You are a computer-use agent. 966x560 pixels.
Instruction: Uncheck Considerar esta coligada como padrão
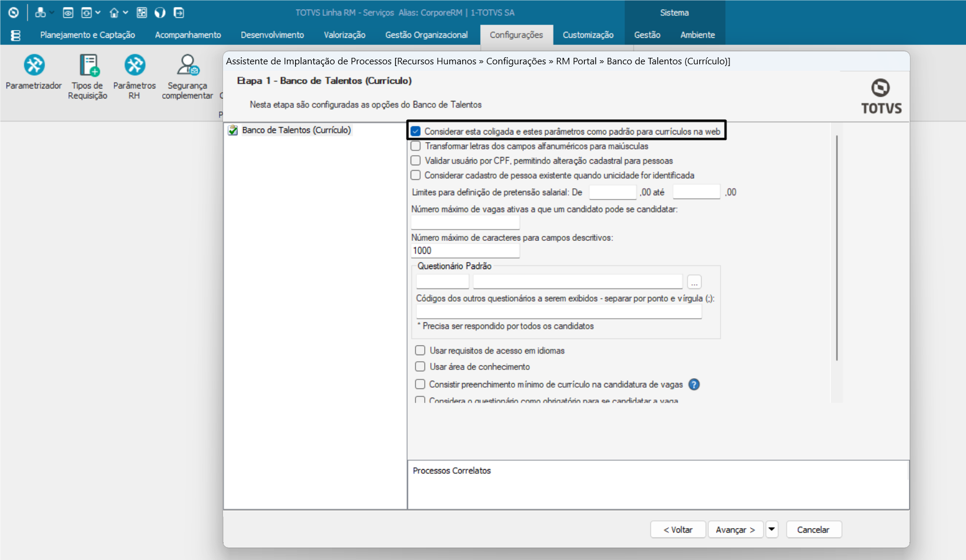coord(415,131)
